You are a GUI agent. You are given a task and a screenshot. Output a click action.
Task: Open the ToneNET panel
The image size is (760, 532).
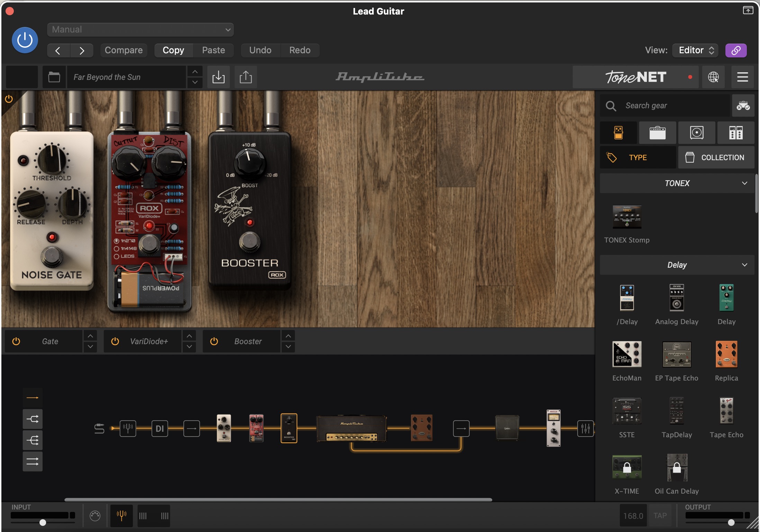(635, 77)
